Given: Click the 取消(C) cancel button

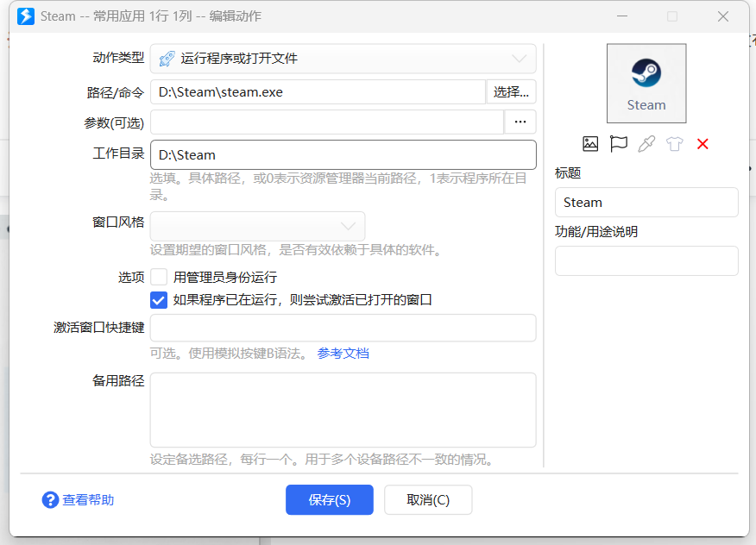Looking at the screenshot, I should tap(428, 499).
